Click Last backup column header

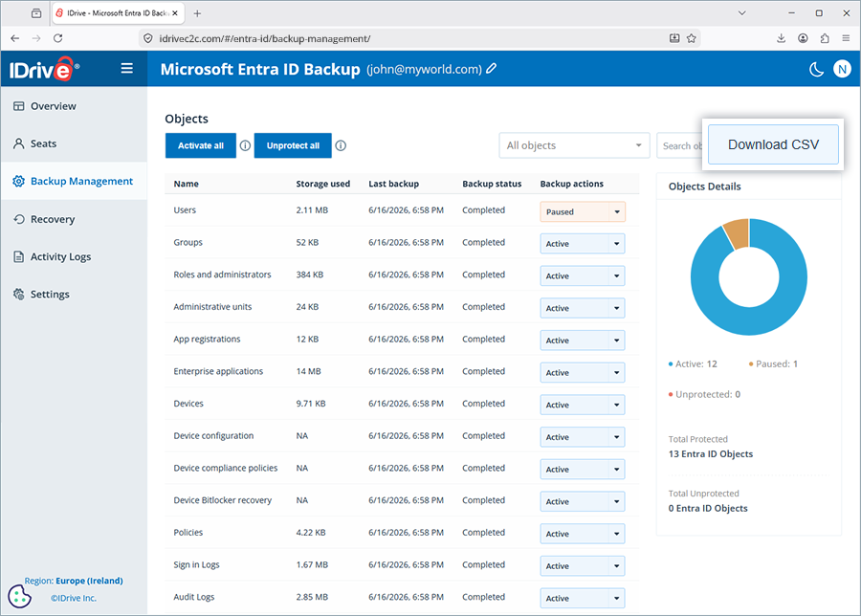pyautogui.click(x=394, y=184)
